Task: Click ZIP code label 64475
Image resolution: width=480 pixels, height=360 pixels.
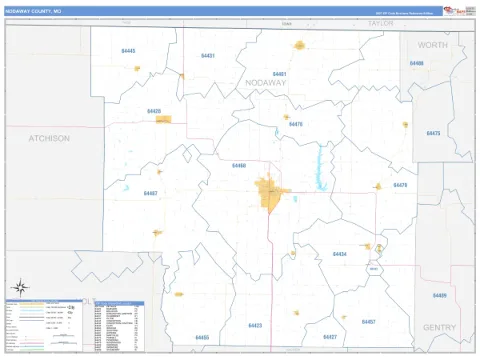Action: click(433, 133)
